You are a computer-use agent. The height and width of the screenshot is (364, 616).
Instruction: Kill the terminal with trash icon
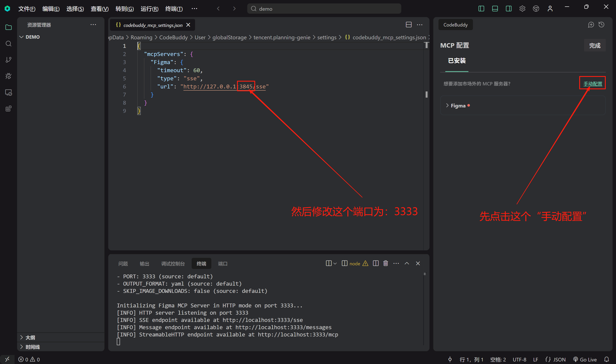click(386, 263)
